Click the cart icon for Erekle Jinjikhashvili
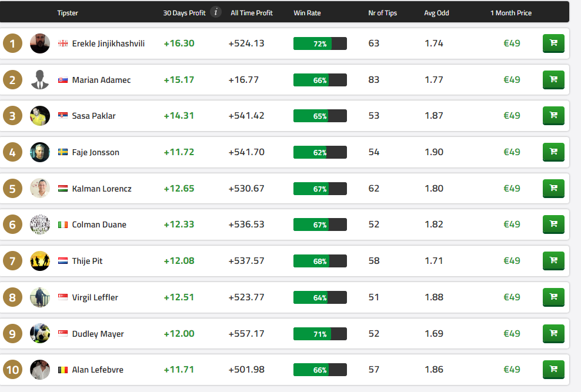This screenshot has height=392, width=581. [553, 43]
